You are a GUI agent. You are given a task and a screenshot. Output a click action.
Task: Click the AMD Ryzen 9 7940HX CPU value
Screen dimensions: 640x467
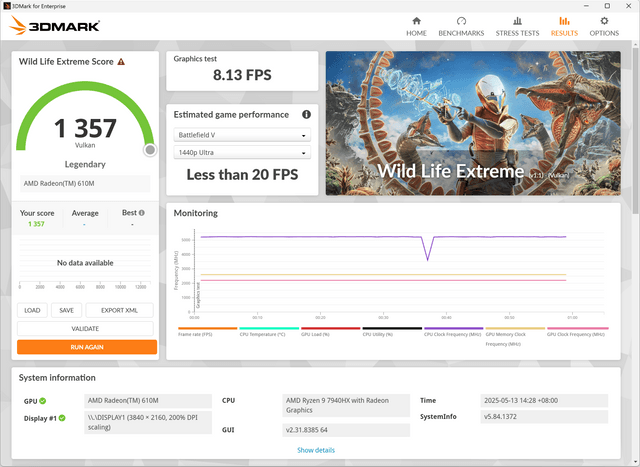(x=346, y=405)
